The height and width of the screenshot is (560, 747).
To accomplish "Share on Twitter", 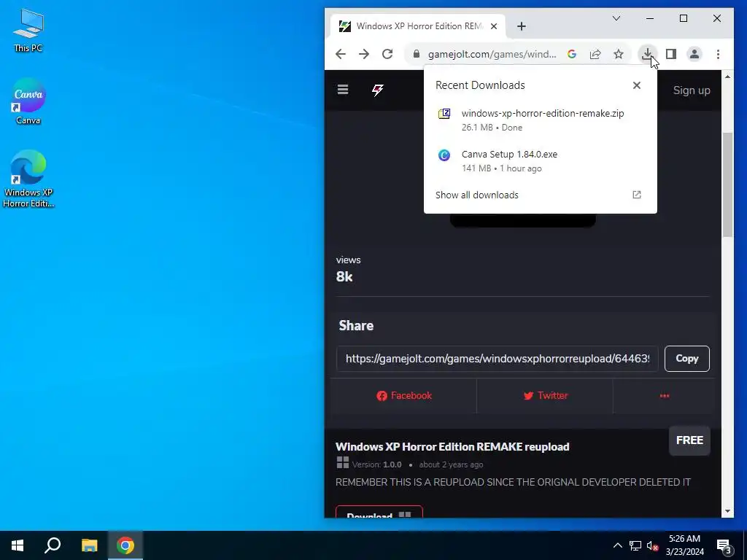I will point(545,396).
